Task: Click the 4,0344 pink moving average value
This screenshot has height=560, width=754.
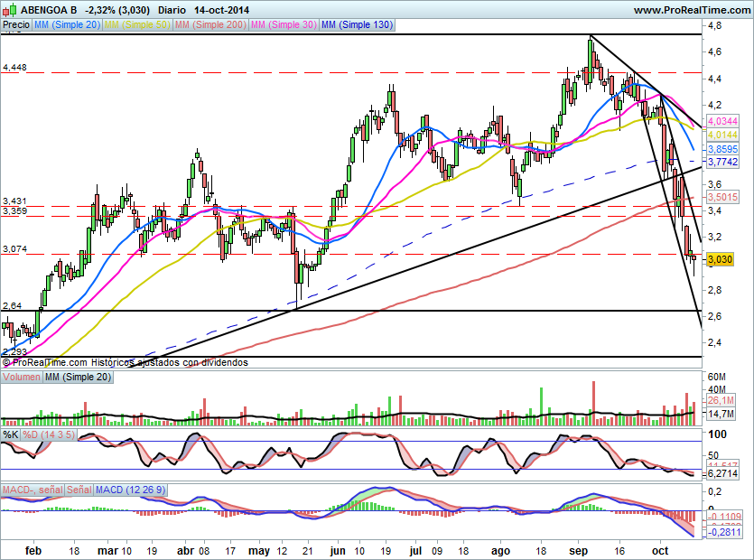Action: tap(722, 121)
